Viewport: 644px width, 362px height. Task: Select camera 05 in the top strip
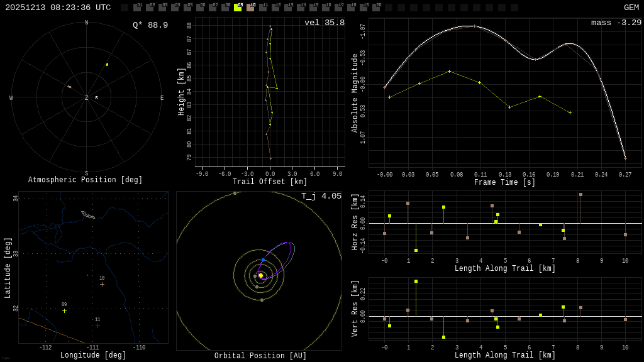click(187, 8)
